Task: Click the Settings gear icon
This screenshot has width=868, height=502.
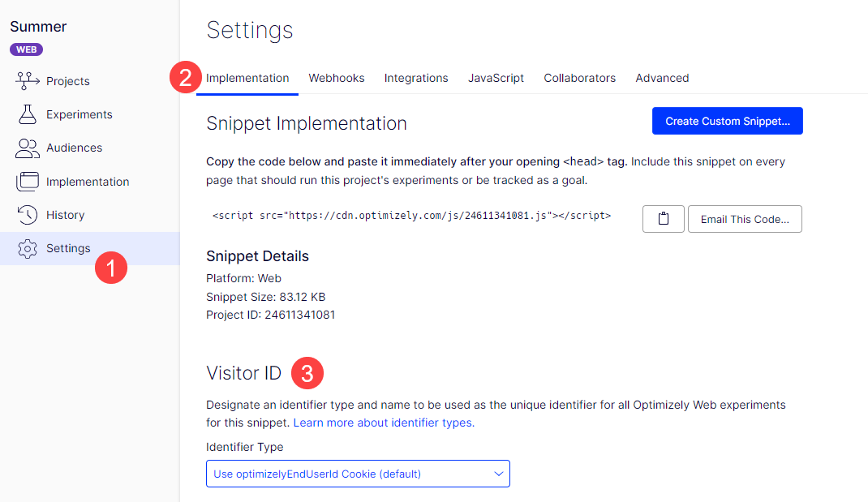Action: [x=28, y=248]
